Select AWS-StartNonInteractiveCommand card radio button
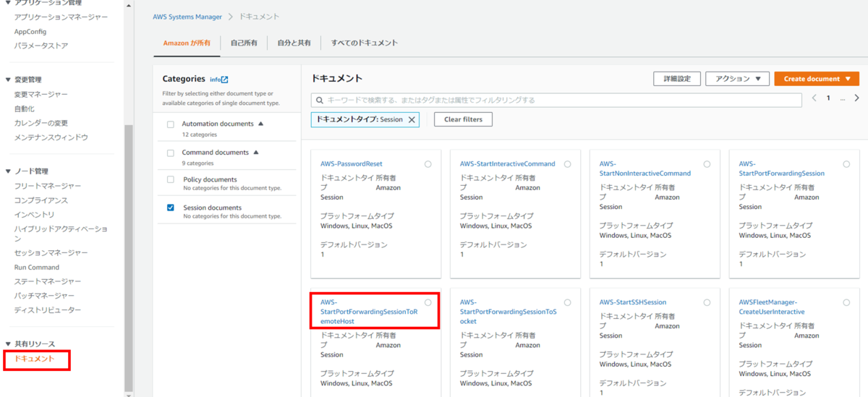The width and height of the screenshot is (868, 397). 707,164
